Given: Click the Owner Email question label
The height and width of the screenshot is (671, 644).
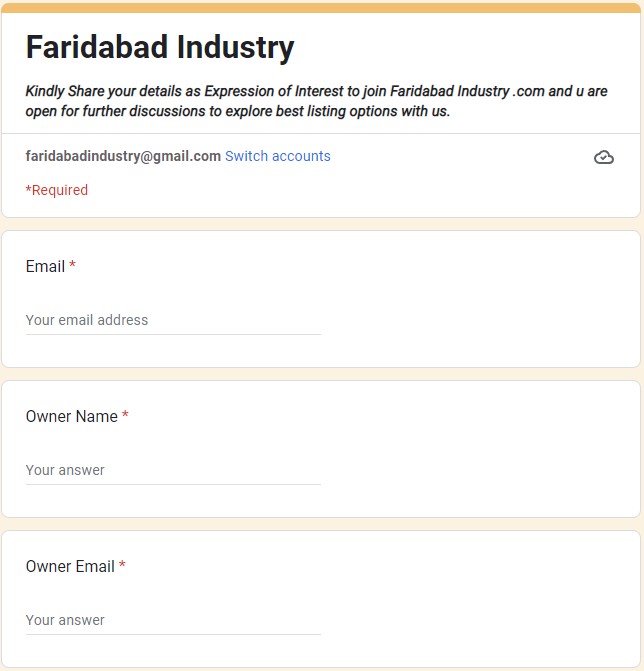Looking at the screenshot, I should point(70,566).
